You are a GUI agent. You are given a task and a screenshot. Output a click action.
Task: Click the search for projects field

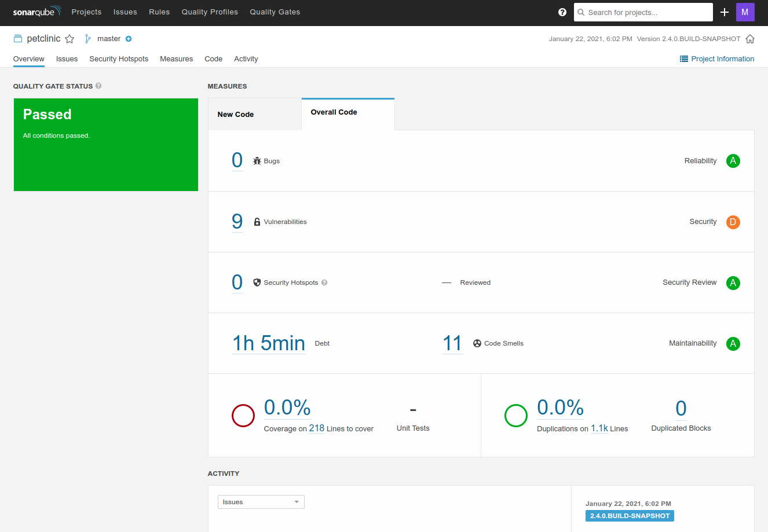click(x=643, y=12)
